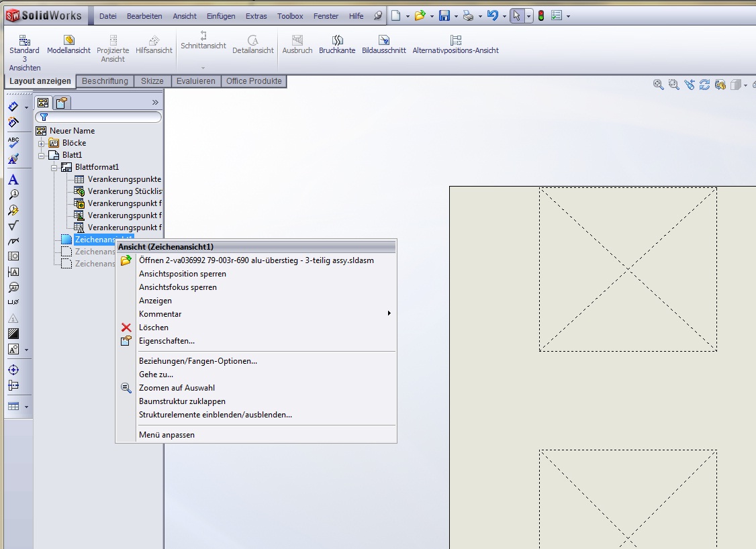
Task: Click the New document icon
Action: pos(396,16)
